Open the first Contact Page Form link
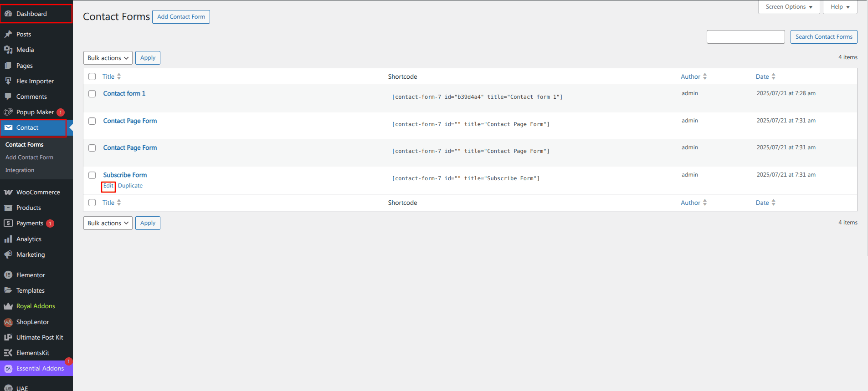Viewport: 868px width, 391px height. [130, 121]
